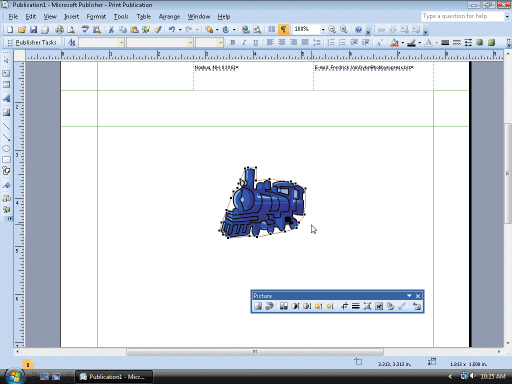Select the WordArt tool in Objects toolbar
Screen dimensions: 512x384
[x=6, y=99]
